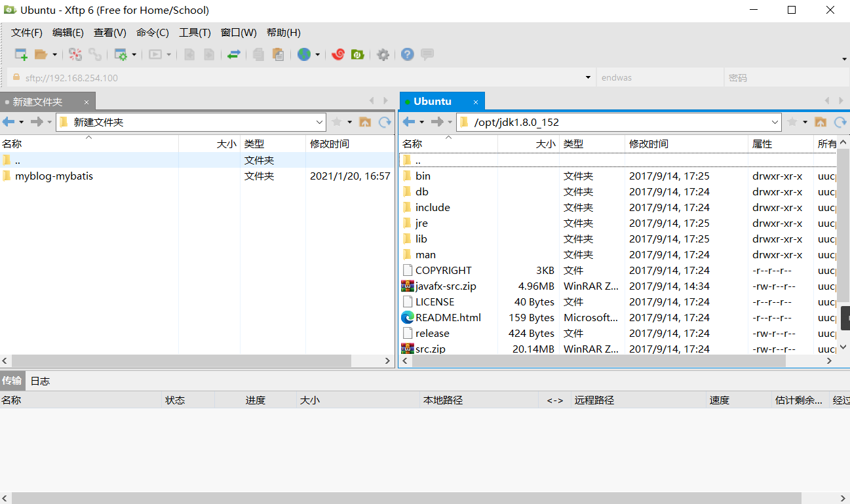Click the globe encoding icon
Image resolution: width=850 pixels, height=504 pixels.
coord(304,54)
